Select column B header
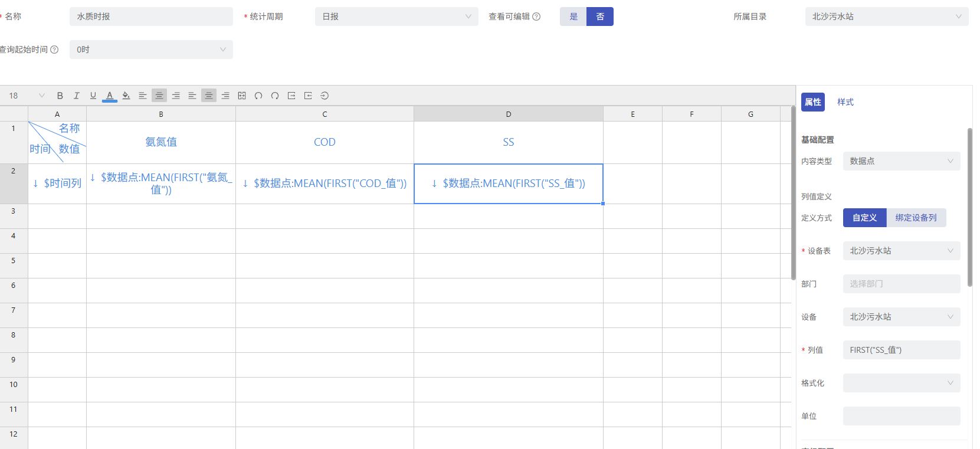Viewport: 980px width, 449px height. coord(161,114)
